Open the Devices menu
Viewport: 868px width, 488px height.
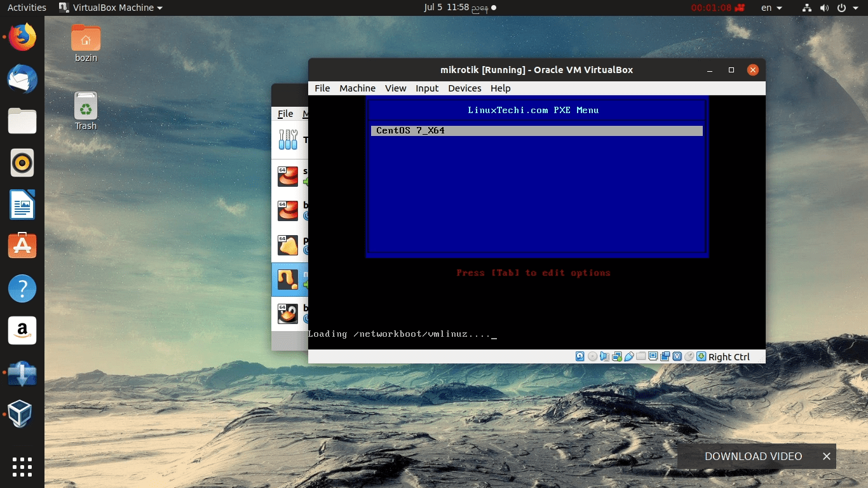[x=465, y=88]
